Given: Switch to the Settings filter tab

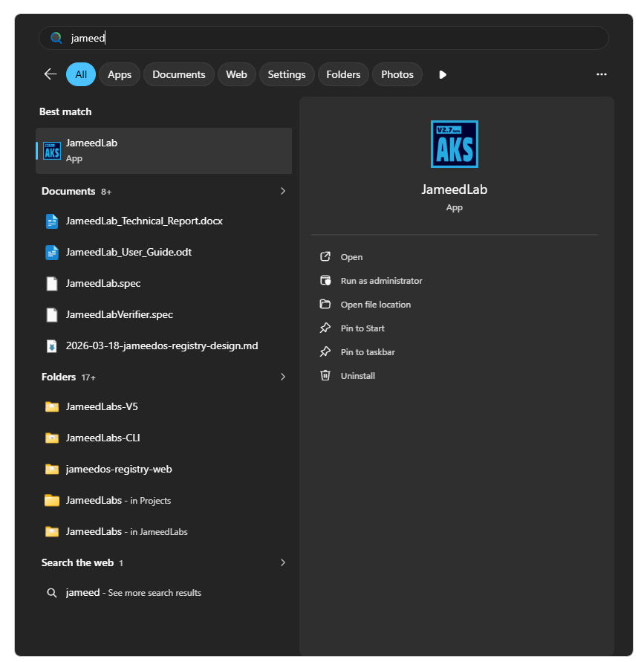Looking at the screenshot, I should click(x=287, y=74).
